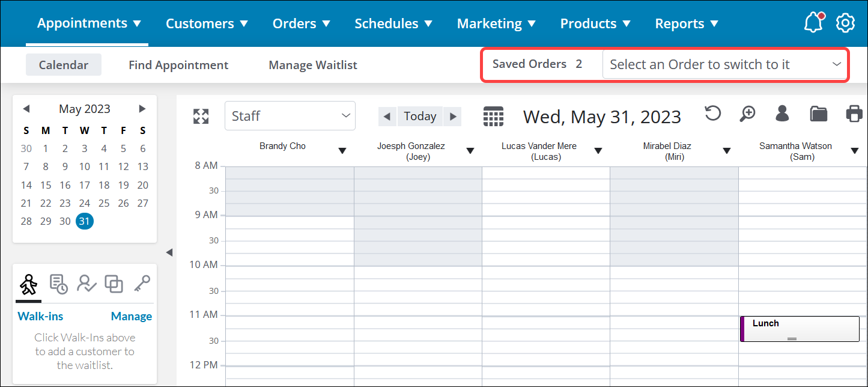
Task: Refresh the calendar view
Action: point(712,114)
